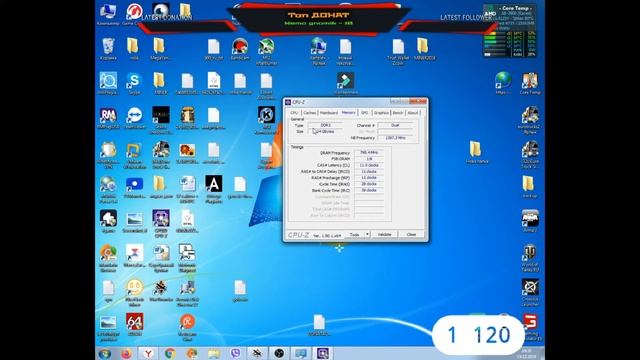The image size is (640, 360).
Task: Open the World of Tanks desktop shortcut
Action: (x=530, y=258)
